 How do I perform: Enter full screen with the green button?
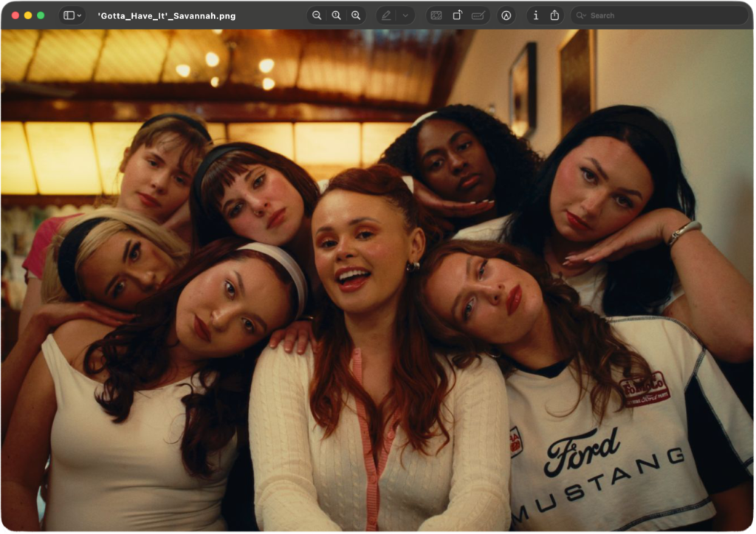click(x=41, y=16)
